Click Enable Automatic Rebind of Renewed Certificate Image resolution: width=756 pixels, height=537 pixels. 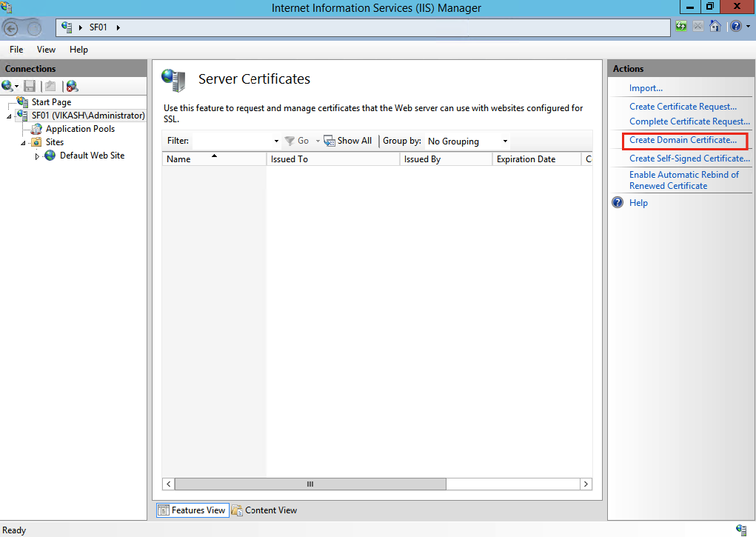click(x=683, y=180)
